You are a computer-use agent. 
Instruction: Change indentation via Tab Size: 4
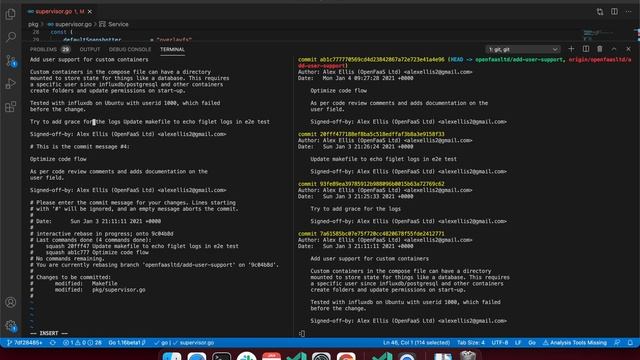pyautogui.click(x=471, y=342)
